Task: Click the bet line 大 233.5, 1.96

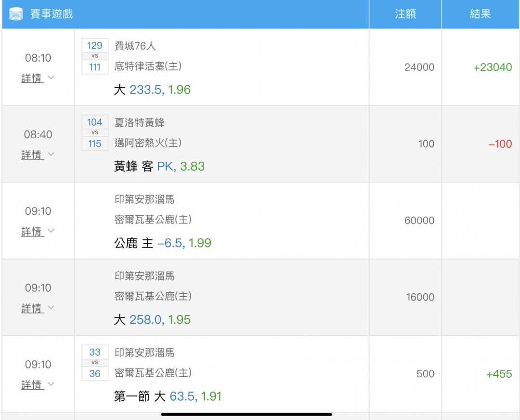Action: point(152,90)
